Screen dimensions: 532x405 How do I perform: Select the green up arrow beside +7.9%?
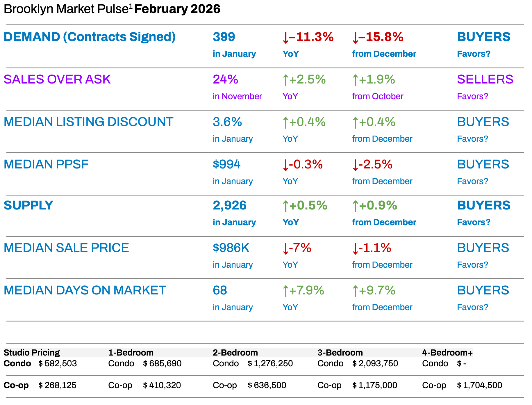(x=285, y=291)
